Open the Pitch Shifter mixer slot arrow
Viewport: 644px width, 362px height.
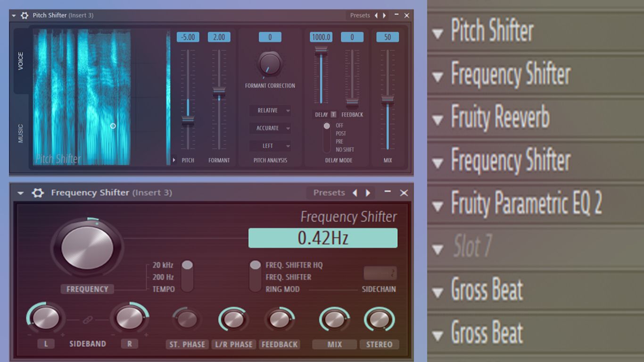tap(438, 34)
